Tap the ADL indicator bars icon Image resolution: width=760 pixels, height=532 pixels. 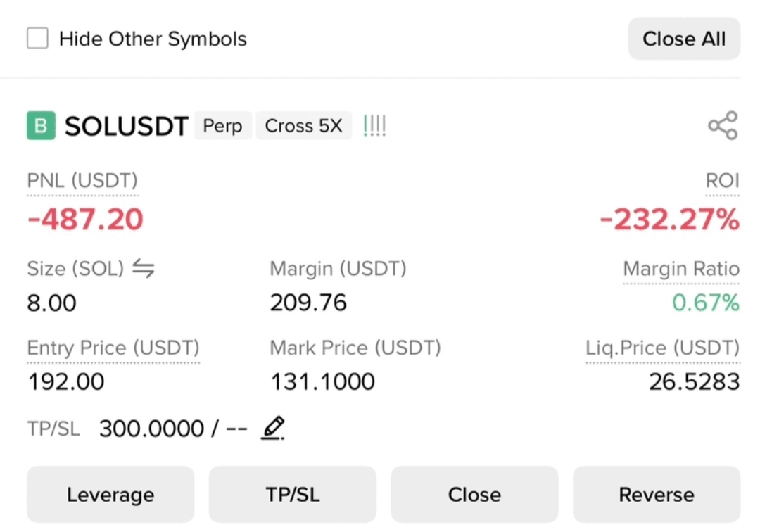point(374,126)
